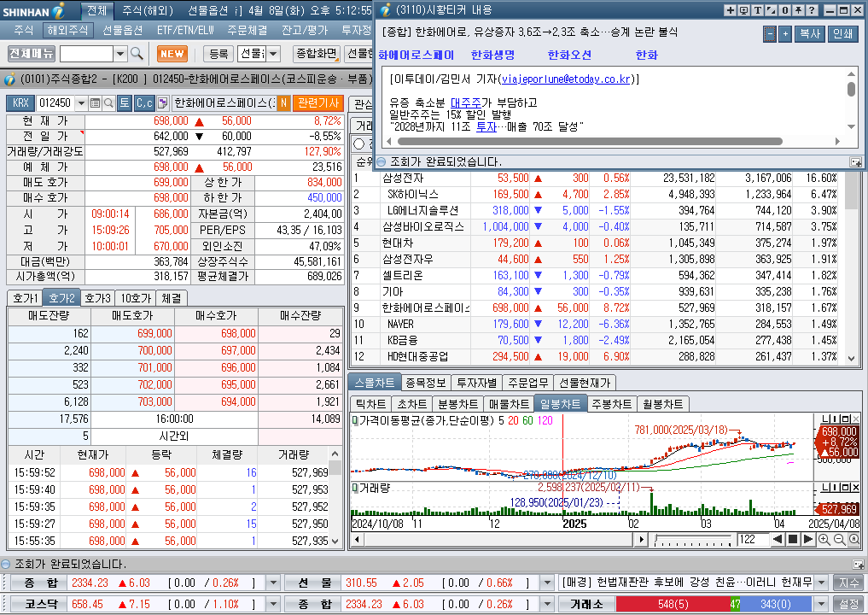
Task: Switch to the 투자자별 tab
Action: click(476, 383)
